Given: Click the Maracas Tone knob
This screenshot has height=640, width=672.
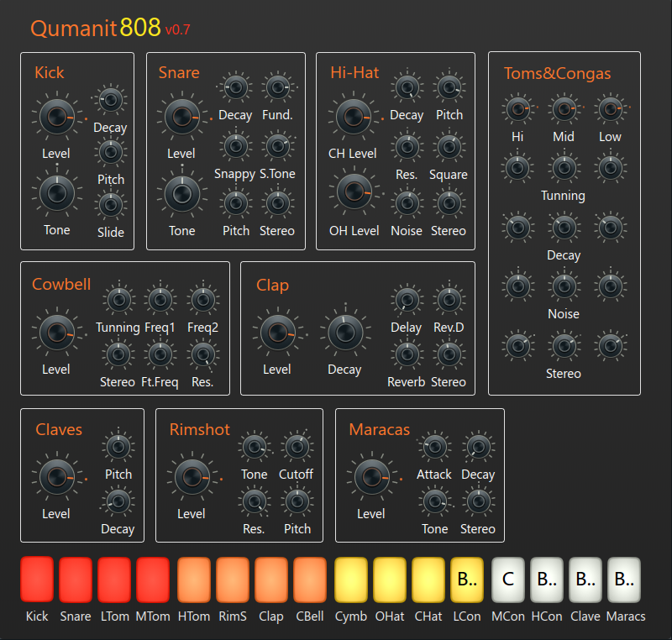Looking at the screenshot, I should (x=434, y=501).
